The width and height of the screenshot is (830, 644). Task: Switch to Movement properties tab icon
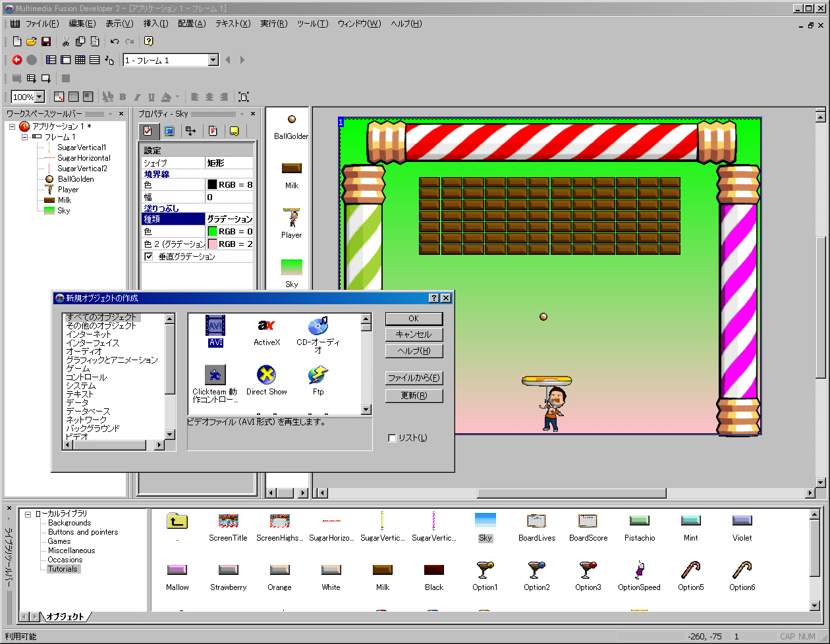point(190,130)
